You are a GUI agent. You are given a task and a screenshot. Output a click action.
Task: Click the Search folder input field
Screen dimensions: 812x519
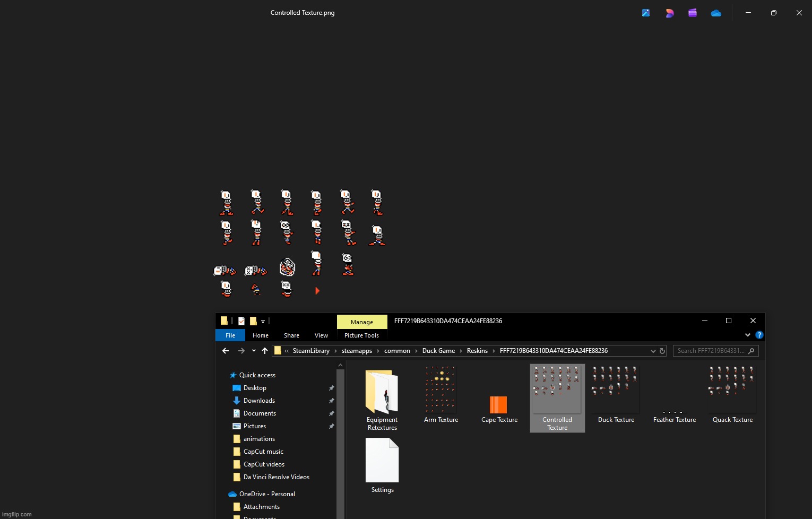[x=711, y=351]
